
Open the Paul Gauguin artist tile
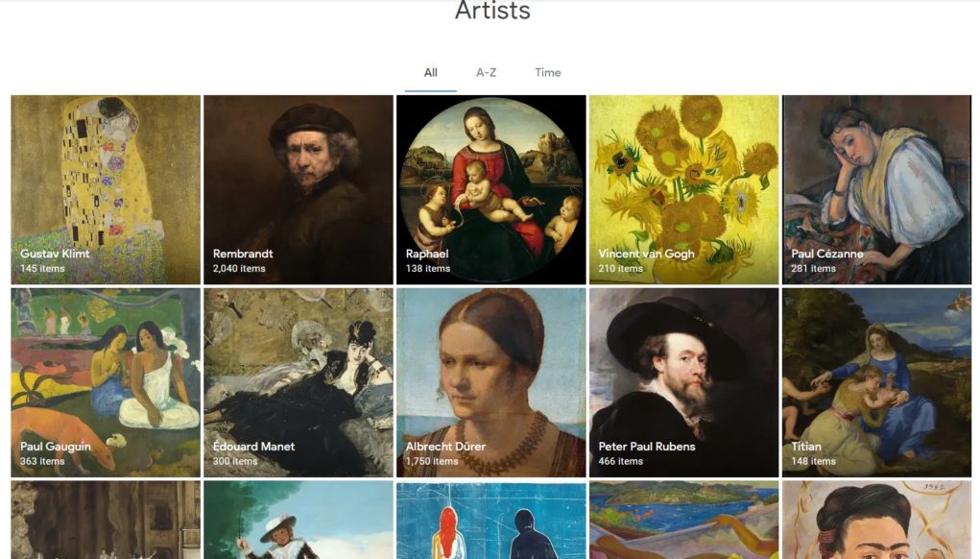(x=106, y=382)
